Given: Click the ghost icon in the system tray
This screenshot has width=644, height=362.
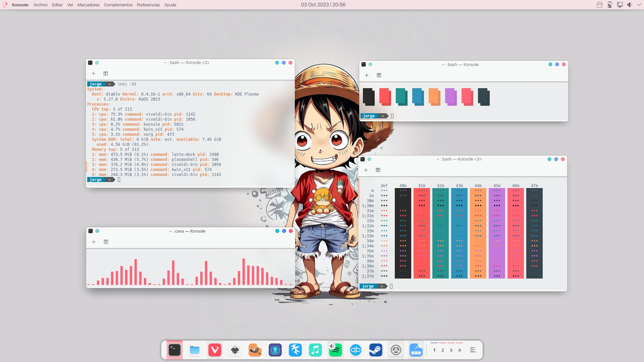Looking at the screenshot, I should 600,5.
